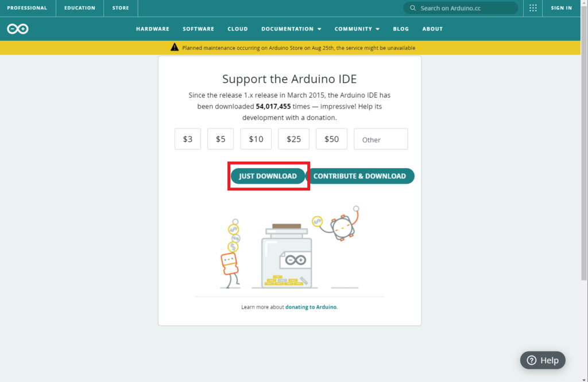Click the Sign In link
The width and height of the screenshot is (588, 382).
pyautogui.click(x=562, y=8)
